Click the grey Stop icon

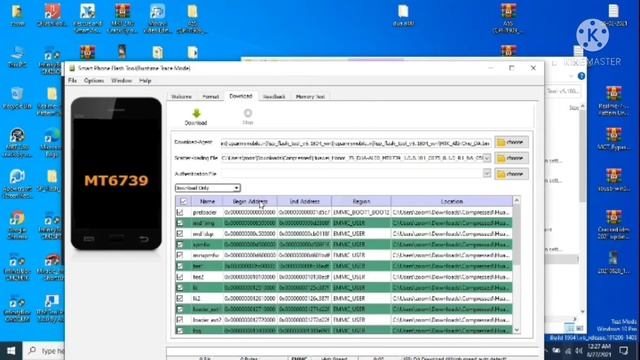[248, 113]
